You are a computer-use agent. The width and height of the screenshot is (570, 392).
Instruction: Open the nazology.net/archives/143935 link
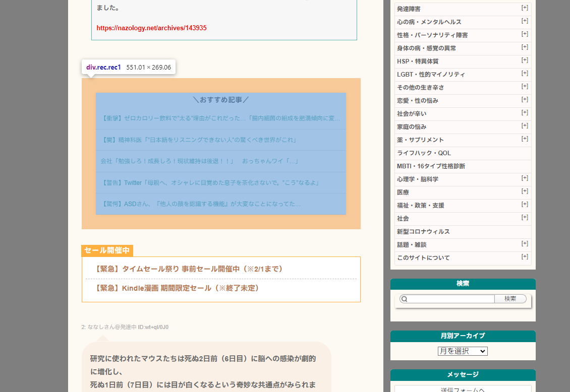(151, 28)
